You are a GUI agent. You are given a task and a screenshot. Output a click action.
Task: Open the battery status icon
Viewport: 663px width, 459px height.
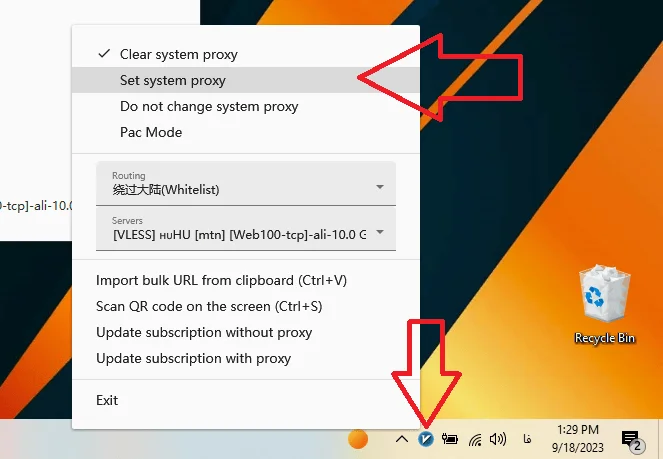pyautogui.click(x=450, y=439)
